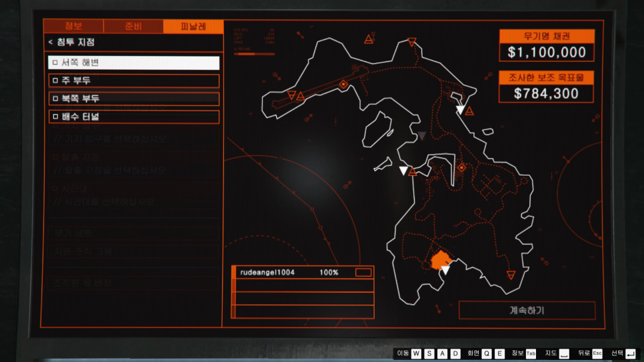644x362 pixels.
Task: Click the D key hint
Action: pyautogui.click(x=455, y=353)
